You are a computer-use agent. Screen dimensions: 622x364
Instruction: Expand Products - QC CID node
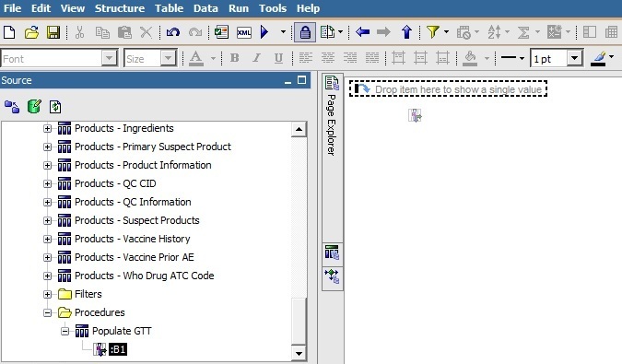[47, 184]
